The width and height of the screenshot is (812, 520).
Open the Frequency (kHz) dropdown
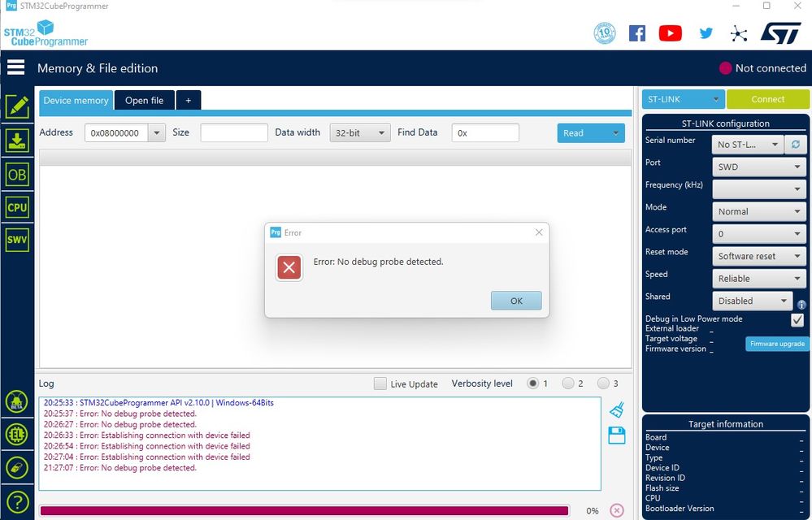[x=759, y=188]
